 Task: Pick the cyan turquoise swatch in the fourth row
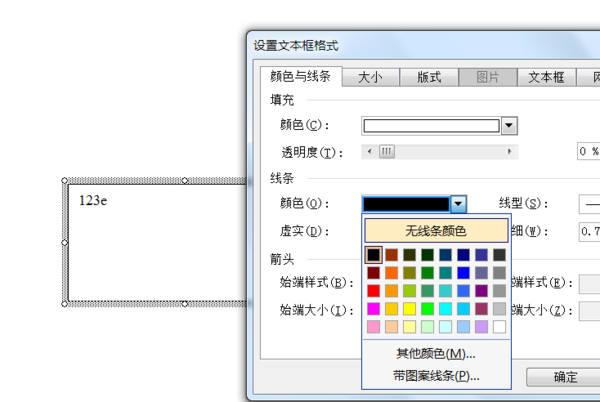coord(445,309)
